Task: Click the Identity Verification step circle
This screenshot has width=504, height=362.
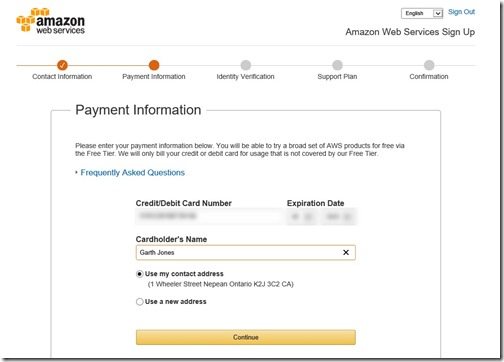Action: pos(246,65)
